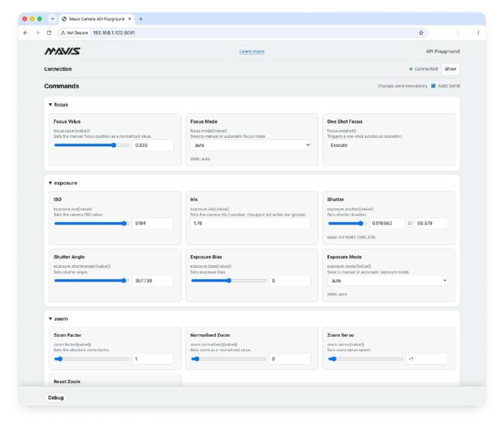Click the API Playground header text
504x430 pixels.
[442, 51]
